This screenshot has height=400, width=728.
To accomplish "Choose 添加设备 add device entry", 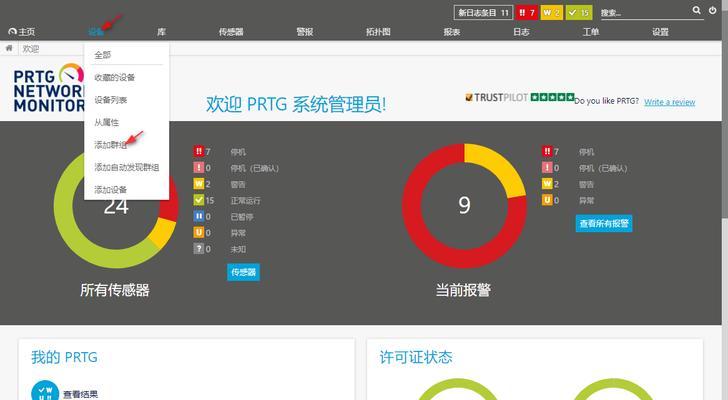I will tap(110, 189).
